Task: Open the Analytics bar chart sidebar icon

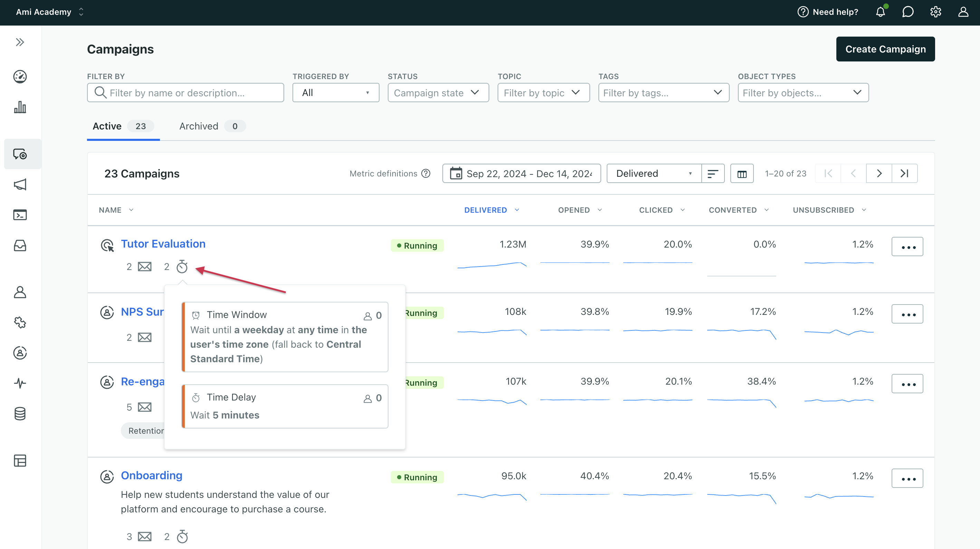Action: 20,107
